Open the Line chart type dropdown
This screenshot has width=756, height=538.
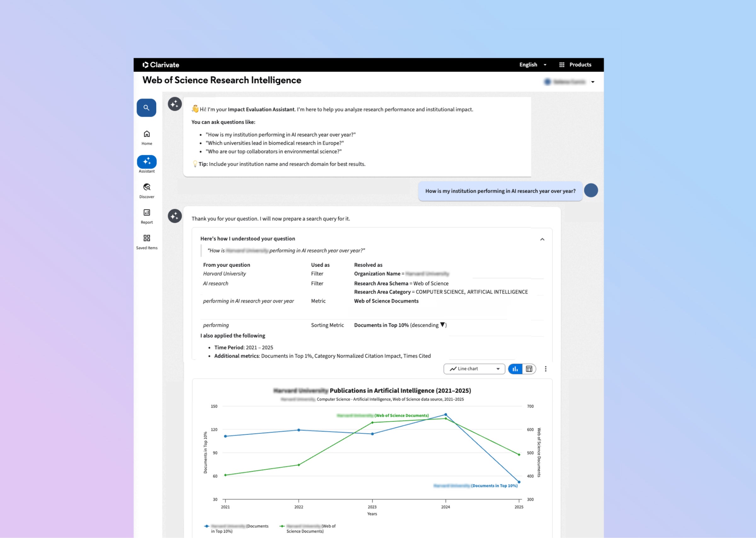(474, 369)
